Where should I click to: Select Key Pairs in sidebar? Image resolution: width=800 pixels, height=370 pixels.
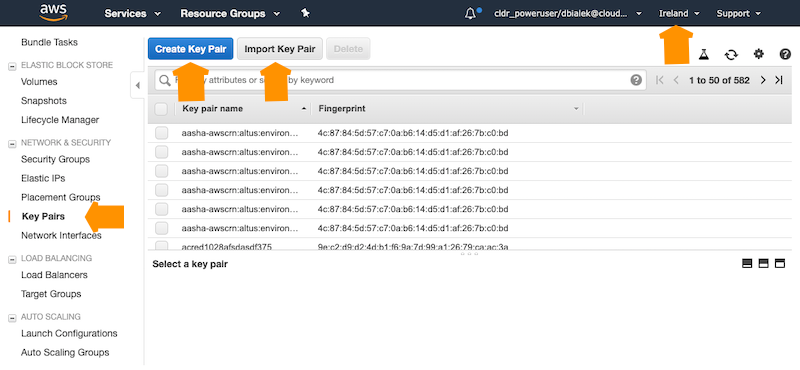pyautogui.click(x=43, y=216)
